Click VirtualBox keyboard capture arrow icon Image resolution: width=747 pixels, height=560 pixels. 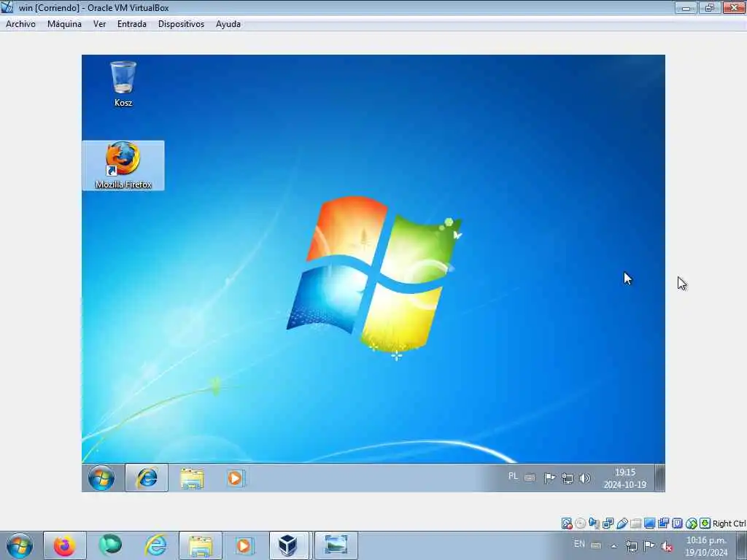pyautogui.click(x=705, y=524)
